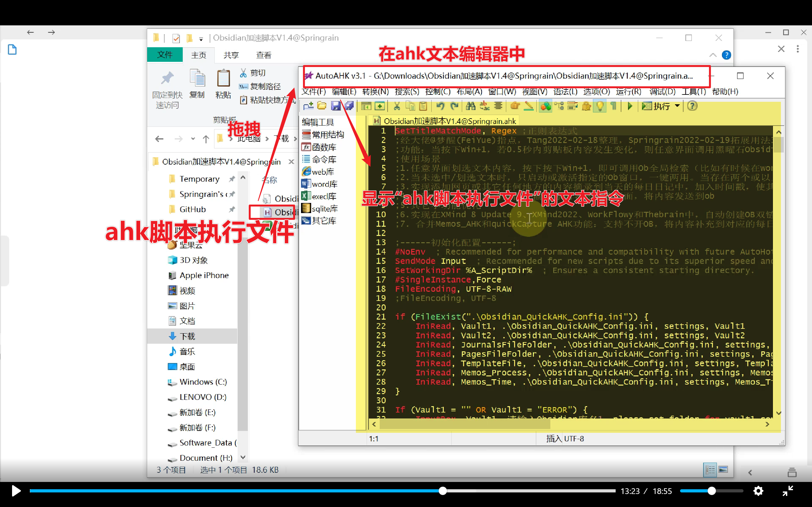Open the 运行(R) menu
The width and height of the screenshot is (812, 507).
click(x=629, y=92)
